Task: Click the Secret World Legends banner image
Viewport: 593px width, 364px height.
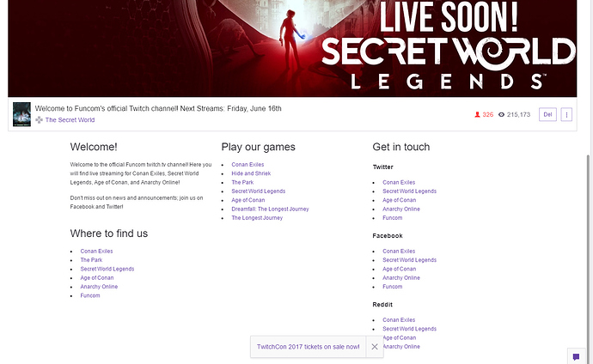Action: coord(292,48)
